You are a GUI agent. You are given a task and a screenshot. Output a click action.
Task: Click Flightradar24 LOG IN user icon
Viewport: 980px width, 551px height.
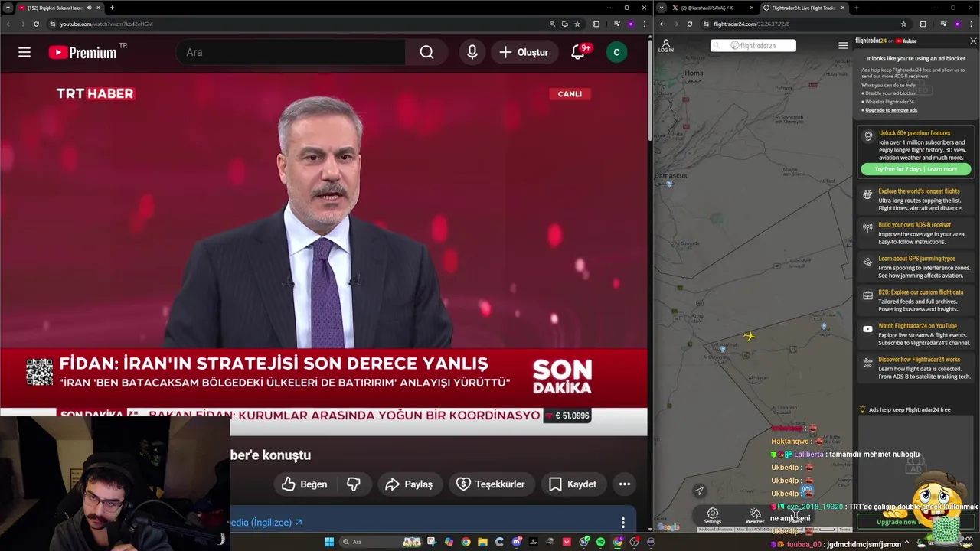point(666,46)
